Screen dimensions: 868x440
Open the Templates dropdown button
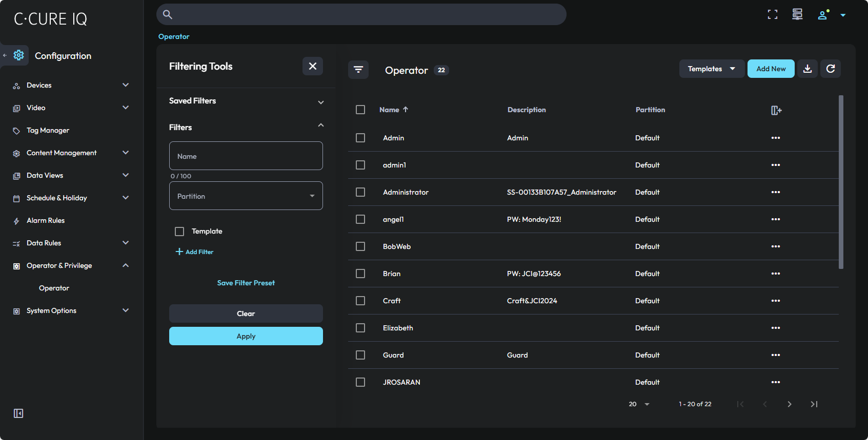coord(711,69)
